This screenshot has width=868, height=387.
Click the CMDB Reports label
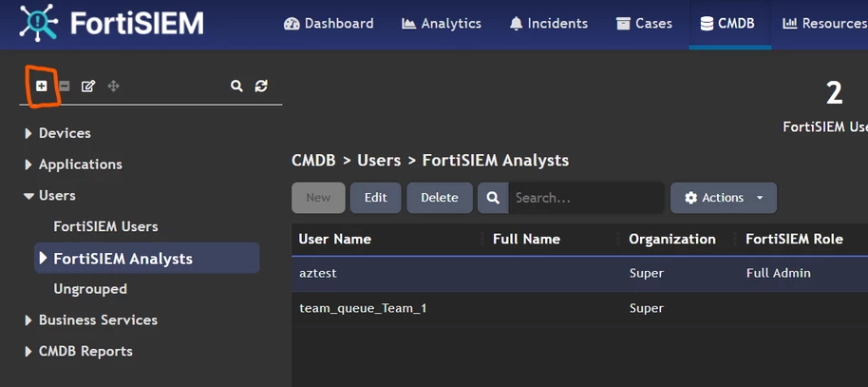85,352
